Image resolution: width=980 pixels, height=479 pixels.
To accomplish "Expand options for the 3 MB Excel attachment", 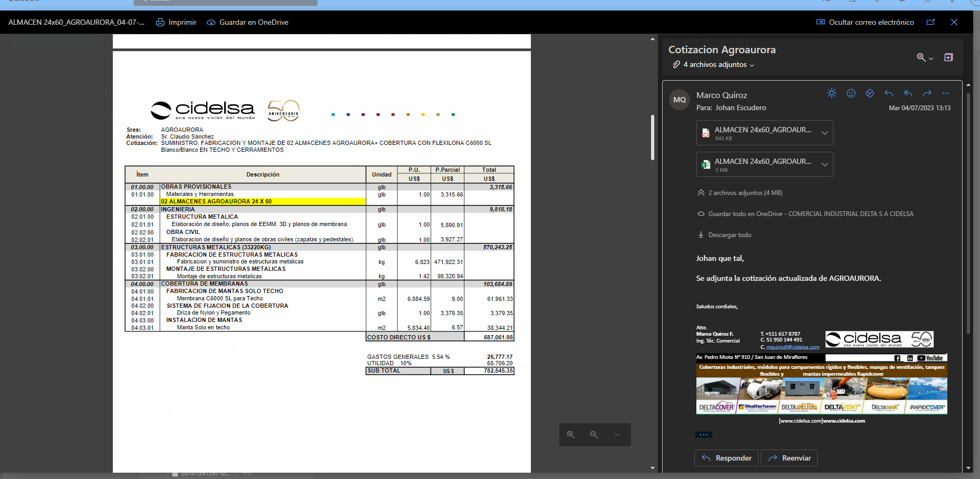I will [825, 164].
